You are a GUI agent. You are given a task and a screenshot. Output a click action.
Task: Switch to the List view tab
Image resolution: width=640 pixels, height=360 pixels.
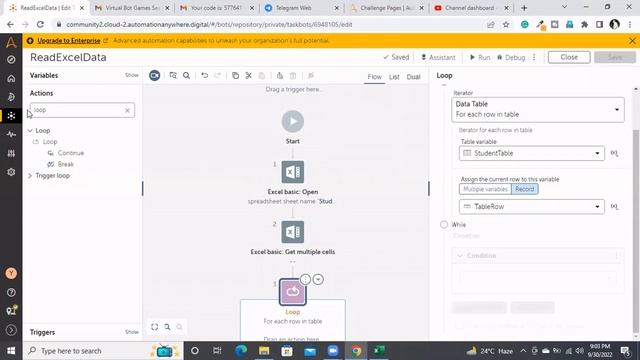[394, 77]
